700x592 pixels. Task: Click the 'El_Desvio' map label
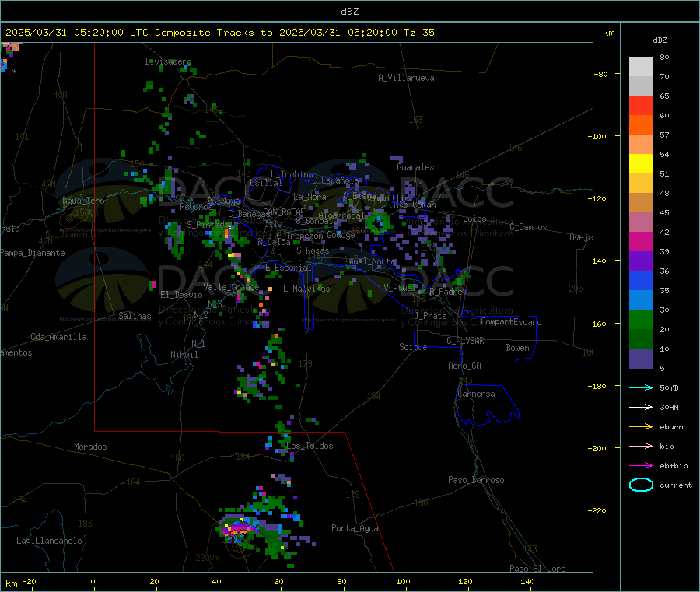(181, 295)
